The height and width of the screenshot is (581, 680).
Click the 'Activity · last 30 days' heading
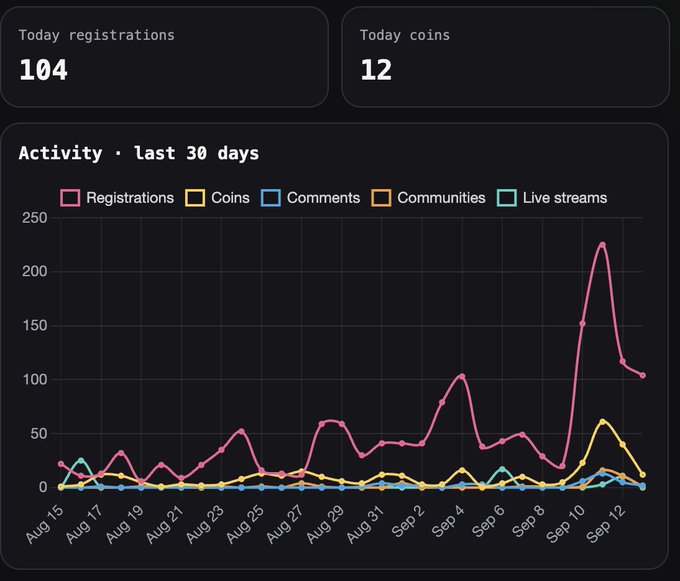(139, 153)
